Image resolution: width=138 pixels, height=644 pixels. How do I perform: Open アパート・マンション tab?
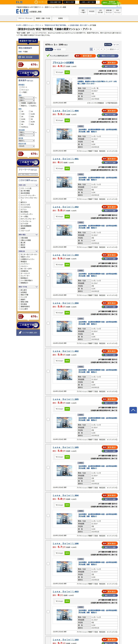25,18
